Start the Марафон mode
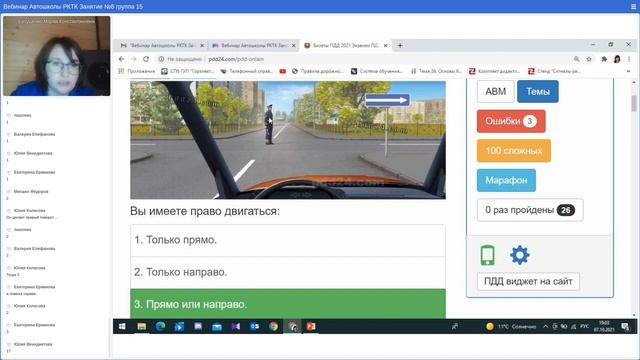The image size is (640, 360). click(x=506, y=180)
